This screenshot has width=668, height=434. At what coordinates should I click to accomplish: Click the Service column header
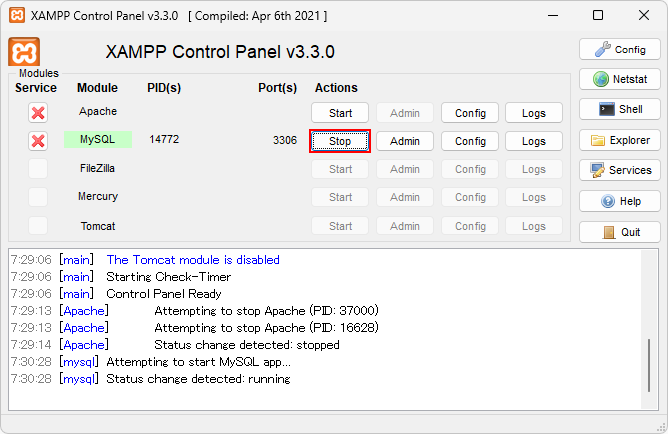pos(36,88)
